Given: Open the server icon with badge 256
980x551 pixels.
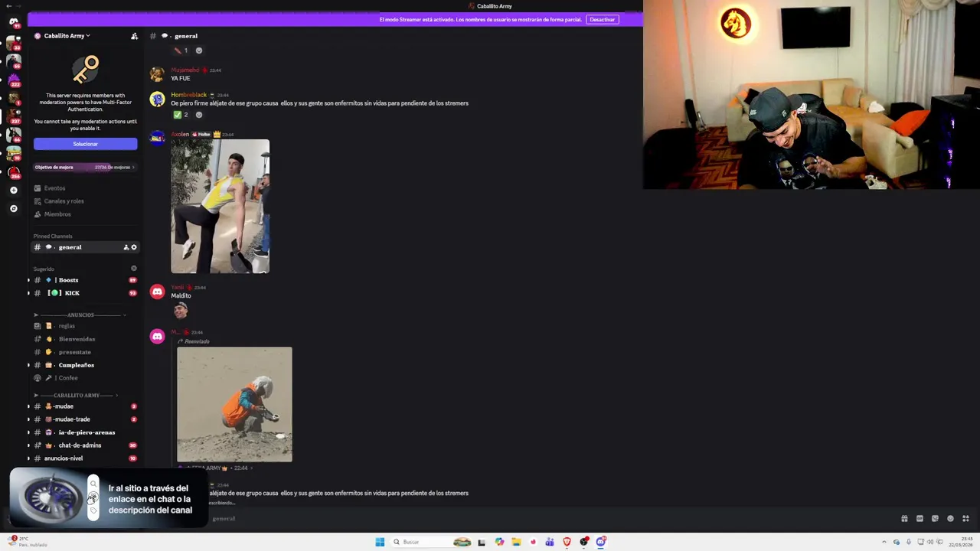Looking at the screenshot, I should (13, 171).
